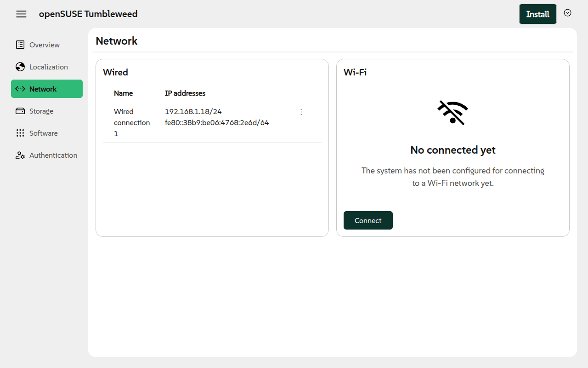
Task: Click the Authentication user-gear icon
Action: point(20,155)
